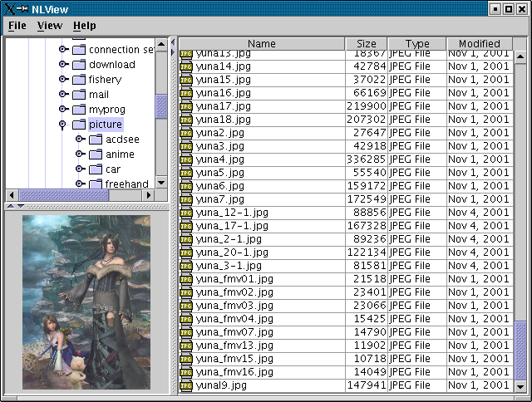
Task: Click the Yuna image preview thumbnail
Action: (86, 301)
